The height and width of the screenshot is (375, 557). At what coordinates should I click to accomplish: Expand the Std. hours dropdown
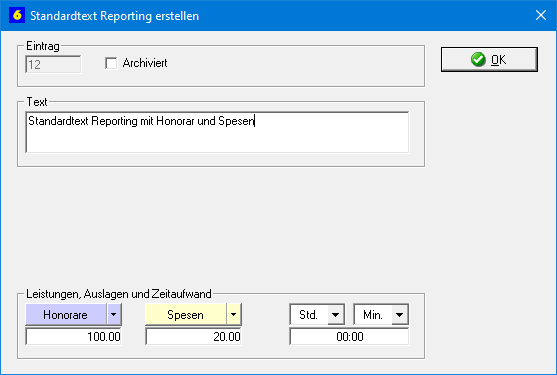[335, 315]
